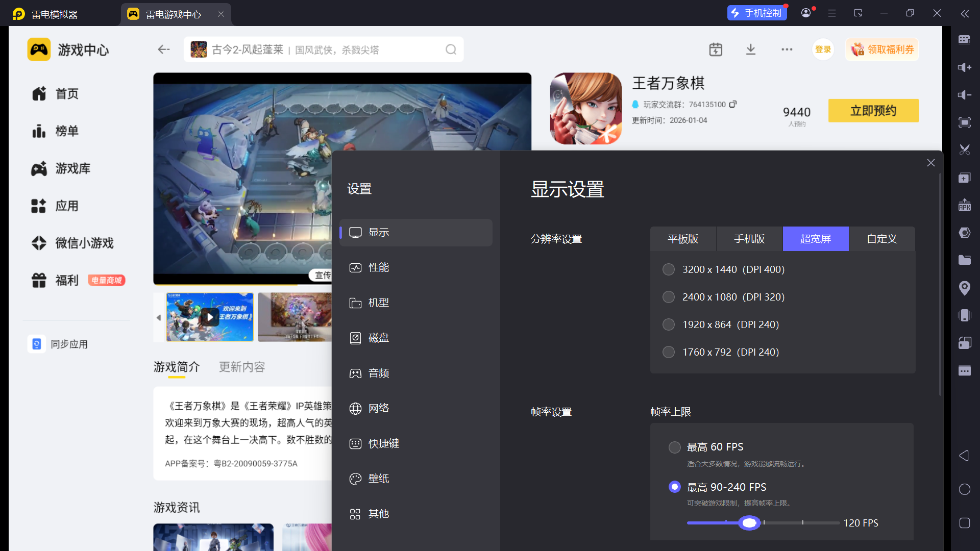Screen dimensions: 980x551
Task: Click the FPS limit slider handle
Action: [749, 523]
